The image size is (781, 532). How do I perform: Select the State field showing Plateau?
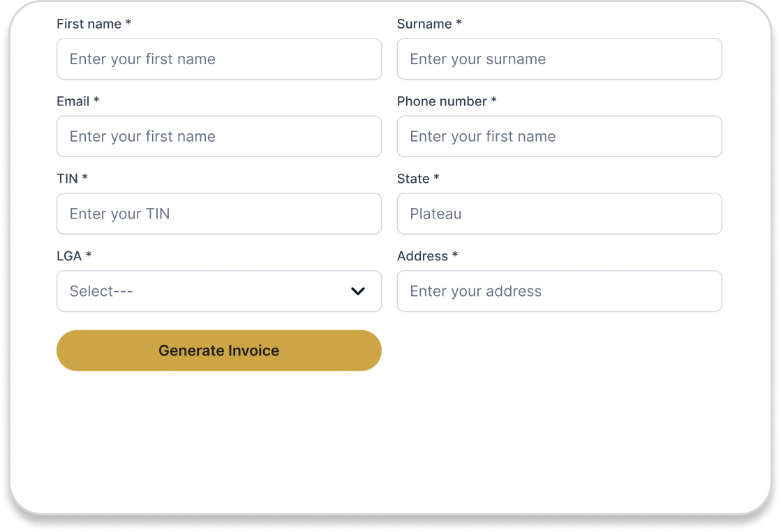pyautogui.click(x=559, y=214)
